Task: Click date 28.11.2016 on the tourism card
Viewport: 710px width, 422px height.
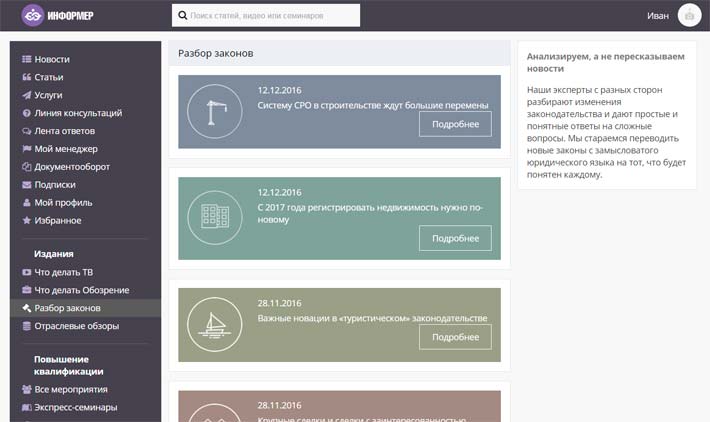Action: pyautogui.click(x=279, y=303)
